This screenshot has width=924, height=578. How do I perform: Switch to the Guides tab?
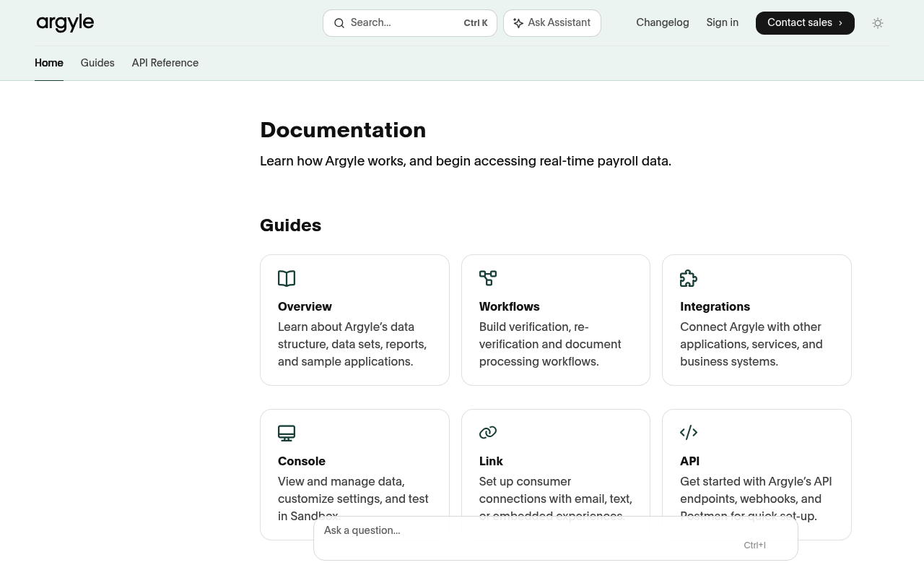click(97, 63)
